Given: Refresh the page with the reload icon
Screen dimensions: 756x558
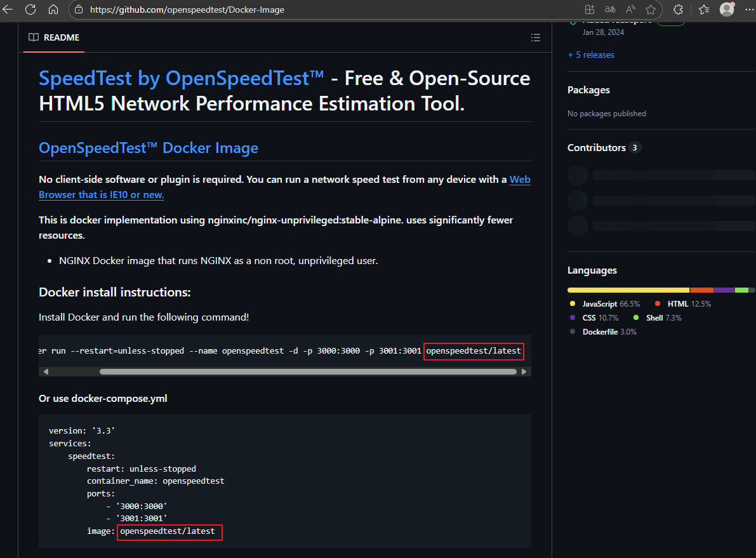Looking at the screenshot, I should click(30, 10).
